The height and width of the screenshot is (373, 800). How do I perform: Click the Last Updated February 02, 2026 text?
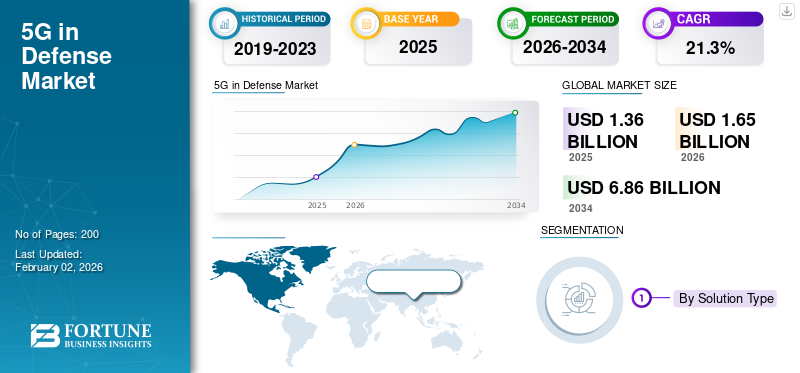(x=59, y=261)
